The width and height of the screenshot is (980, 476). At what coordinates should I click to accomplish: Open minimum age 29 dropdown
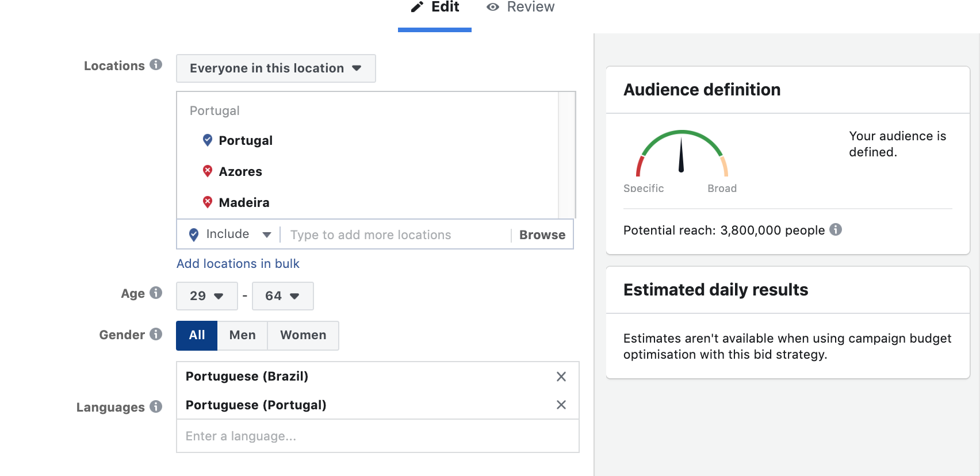[x=206, y=296]
